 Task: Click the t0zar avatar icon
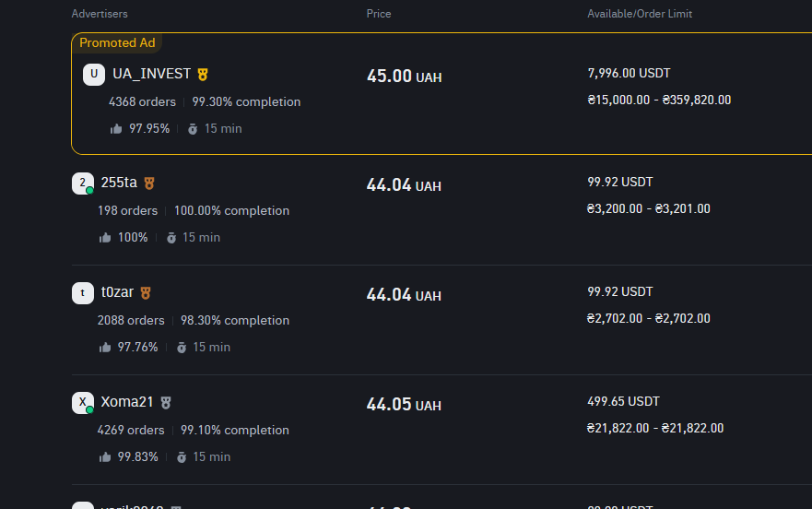(83, 293)
